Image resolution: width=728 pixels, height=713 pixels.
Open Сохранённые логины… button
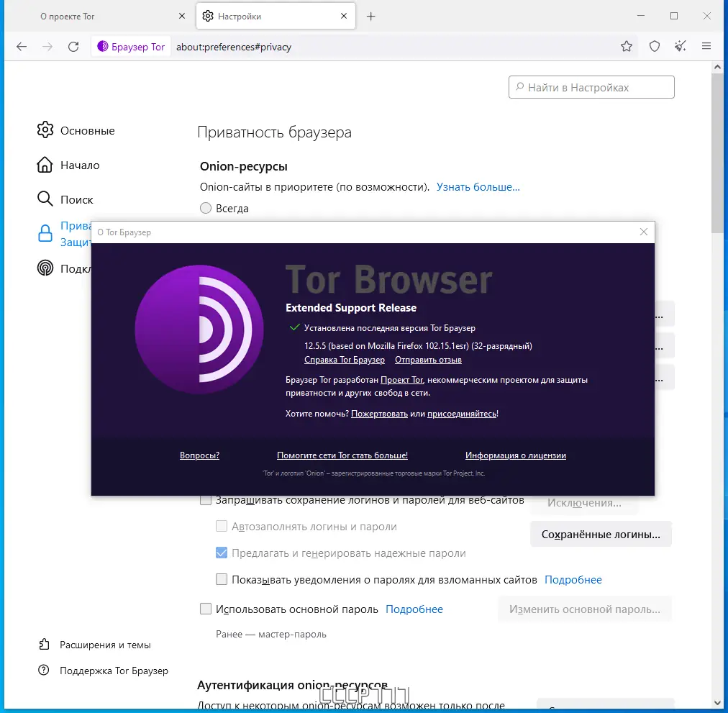pyautogui.click(x=601, y=534)
